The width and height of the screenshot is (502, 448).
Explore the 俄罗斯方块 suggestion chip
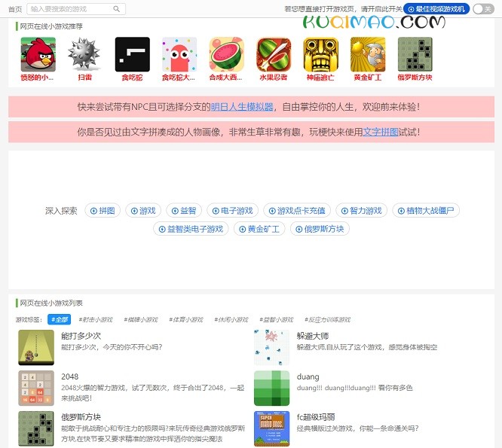[x=320, y=229]
